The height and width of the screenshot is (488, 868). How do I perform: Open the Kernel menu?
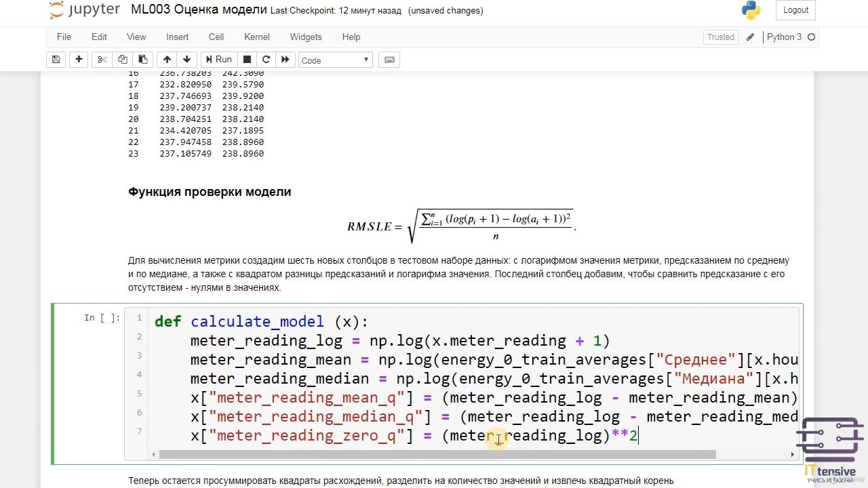coord(257,37)
